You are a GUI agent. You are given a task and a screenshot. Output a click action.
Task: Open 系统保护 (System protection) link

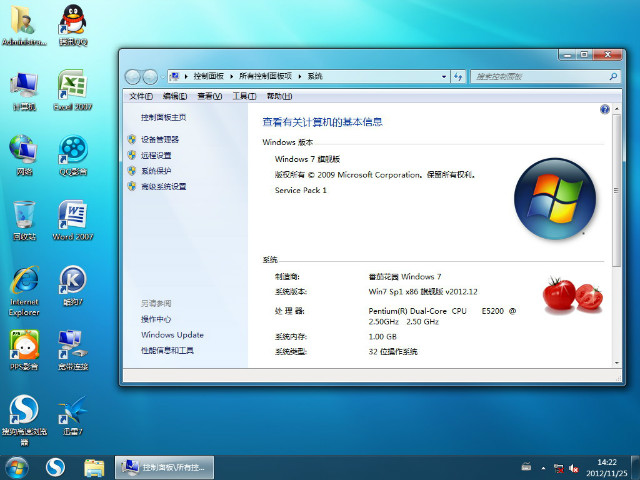(x=156, y=171)
